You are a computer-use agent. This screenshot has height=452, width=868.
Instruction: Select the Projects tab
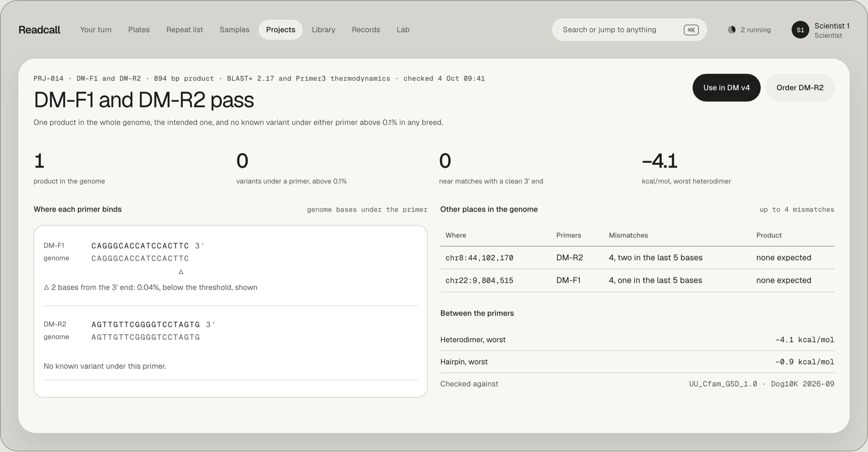coord(280,29)
